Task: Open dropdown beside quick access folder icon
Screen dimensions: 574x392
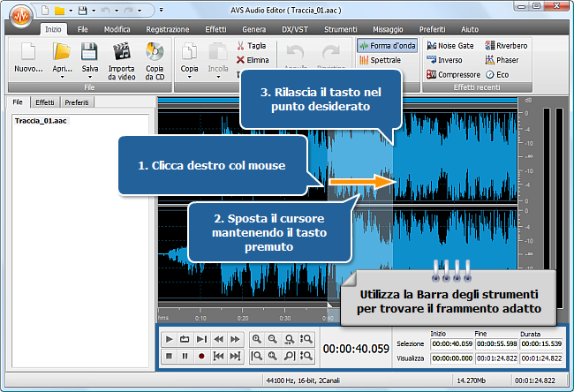Action: [71, 11]
